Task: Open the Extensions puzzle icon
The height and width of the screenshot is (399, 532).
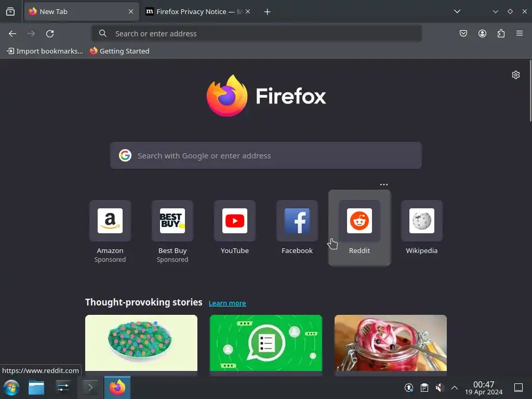Action: pyautogui.click(x=501, y=33)
